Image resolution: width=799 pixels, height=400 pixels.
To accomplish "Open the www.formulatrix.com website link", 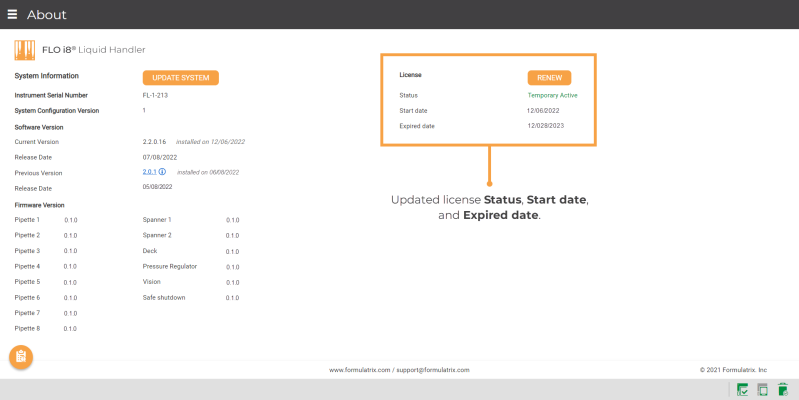I will click(359, 369).
